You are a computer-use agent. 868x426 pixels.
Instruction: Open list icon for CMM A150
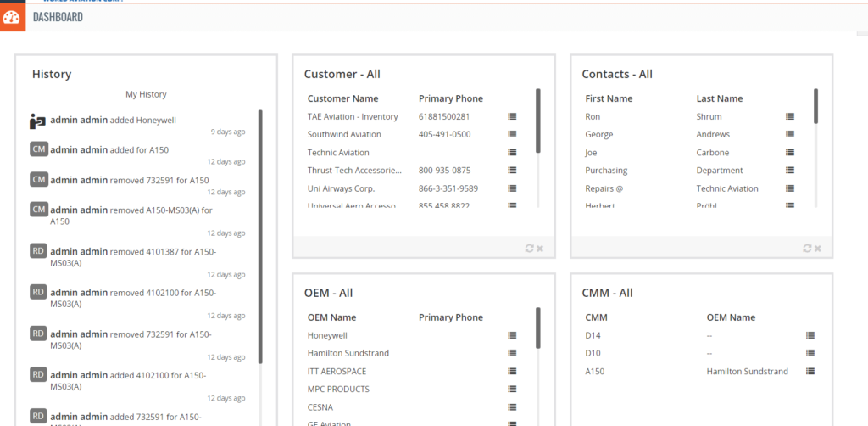pyautogui.click(x=810, y=371)
